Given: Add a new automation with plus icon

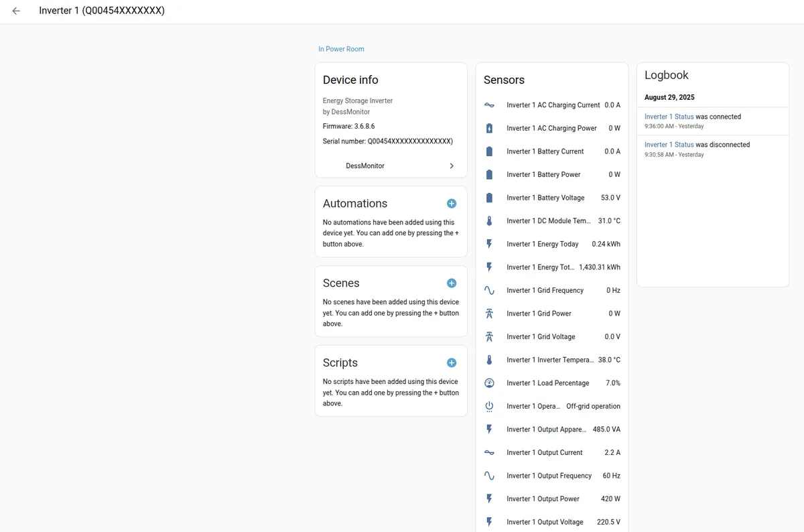Looking at the screenshot, I should tap(452, 203).
